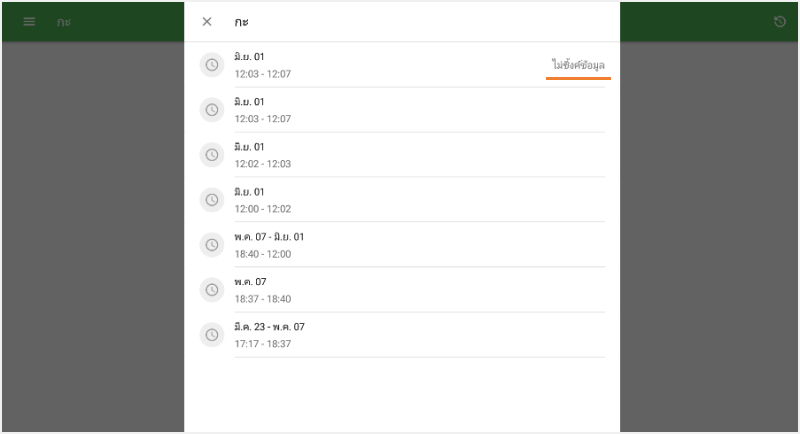Viewport: 800px width, 434px height.
Task: Open the พ.ค. 07 18:37 - 18:40 shift text
Action: pyautogui.click(x=263, y=290)
